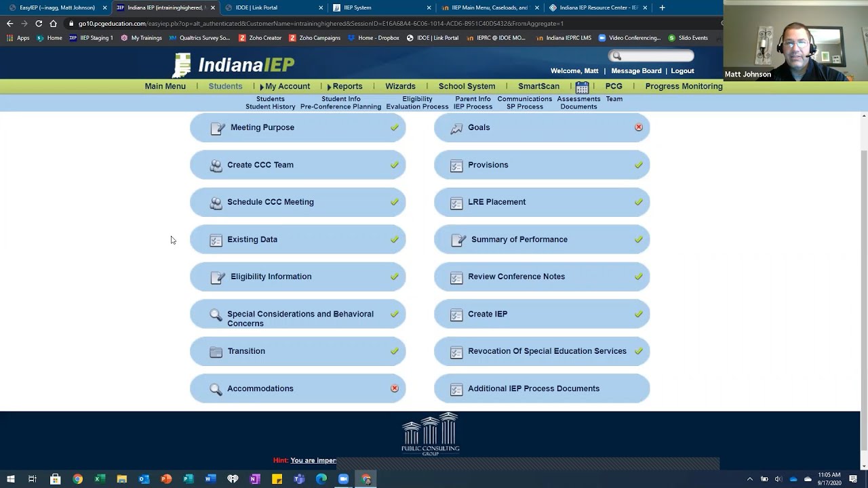Open the PCG menu

coord(614,86)
